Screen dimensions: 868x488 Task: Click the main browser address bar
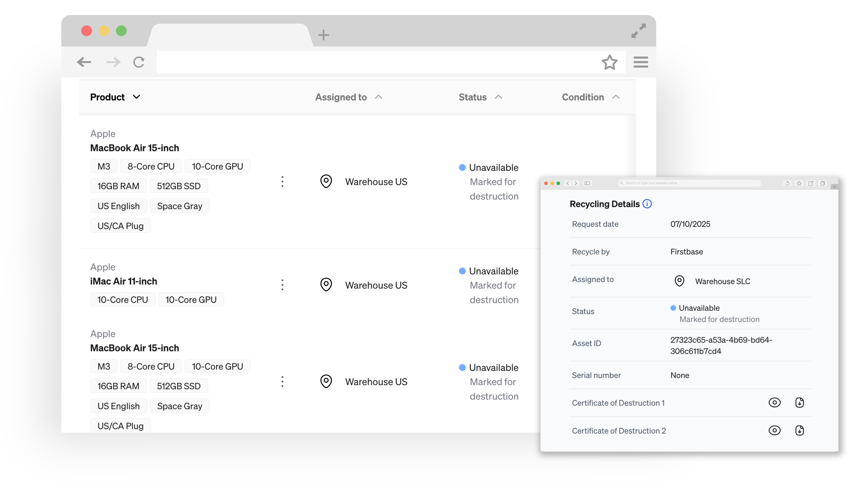(x=377, y=62)
